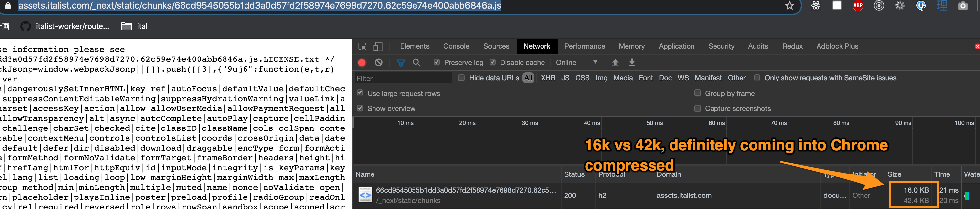The width and height of the screenshot is (980, 209).
Task: Filter requests by JS
Action: (565, 78)
